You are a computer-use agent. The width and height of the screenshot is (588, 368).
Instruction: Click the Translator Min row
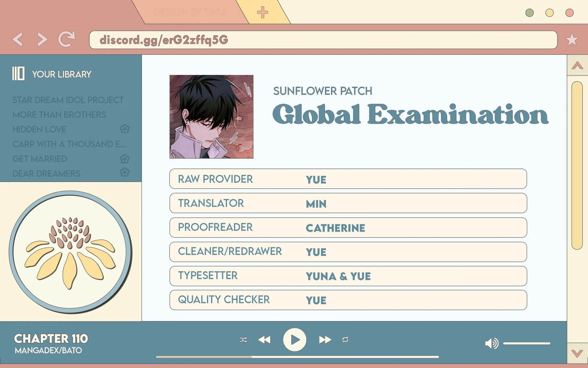[348, 203]
